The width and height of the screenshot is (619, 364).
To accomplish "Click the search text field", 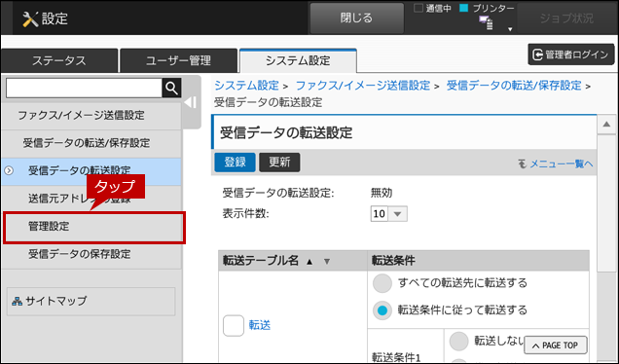I will [x=84, y=88].
